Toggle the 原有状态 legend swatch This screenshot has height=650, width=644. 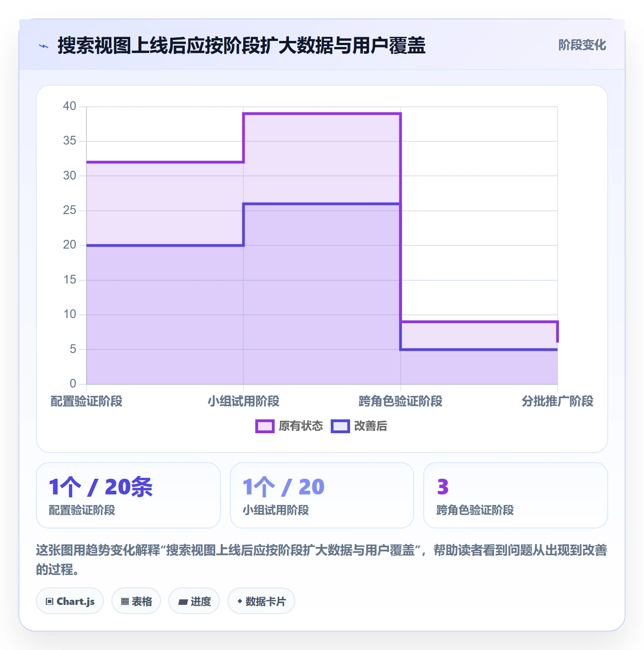pos(264,426)
